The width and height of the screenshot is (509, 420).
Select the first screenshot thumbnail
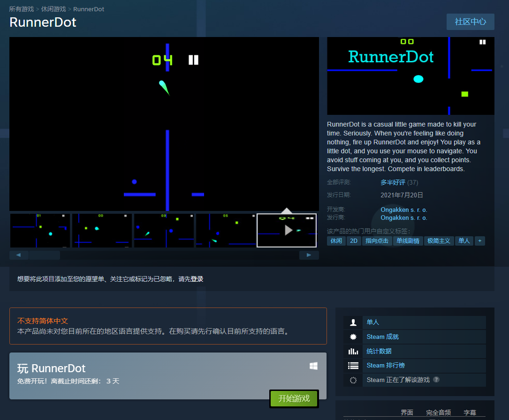click(x=40, y=230)
